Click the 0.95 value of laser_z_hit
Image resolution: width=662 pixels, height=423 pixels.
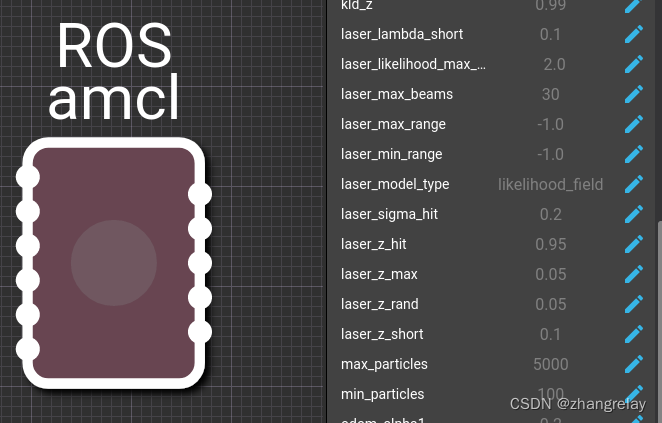point(551,244)
